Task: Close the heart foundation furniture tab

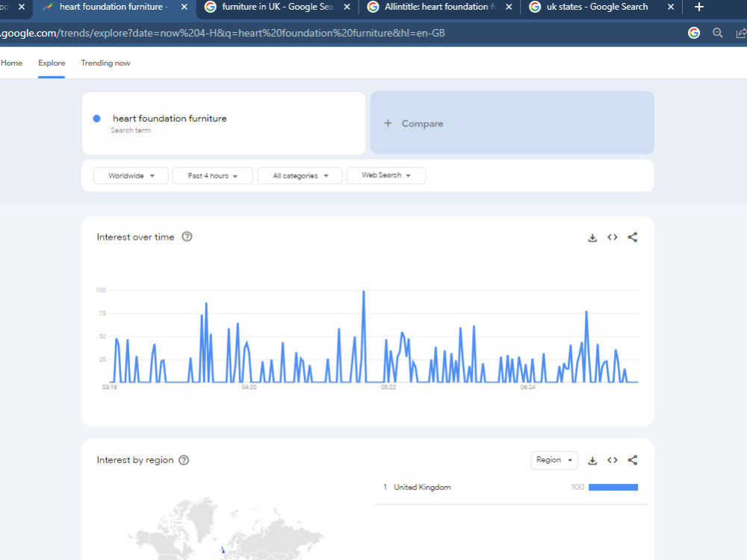Action: pyautogui.click(x=185, y=7)
